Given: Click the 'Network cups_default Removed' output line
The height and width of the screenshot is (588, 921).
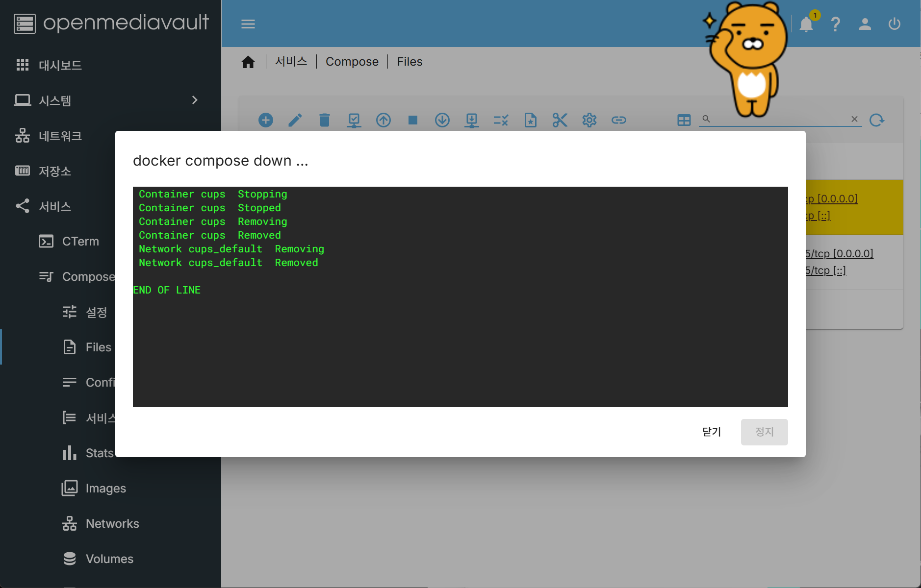Looking at the screenshot, I should coord(229,263).
